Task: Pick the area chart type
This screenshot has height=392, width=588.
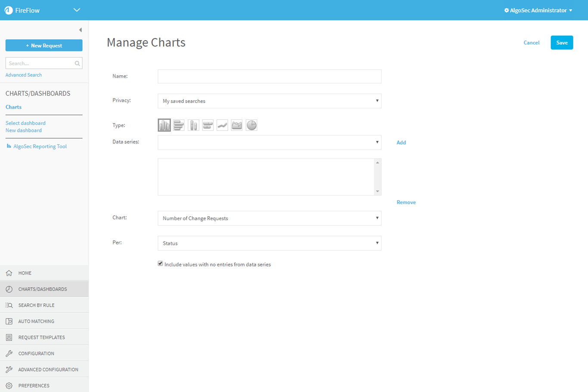Action: (x=237, y=125)
